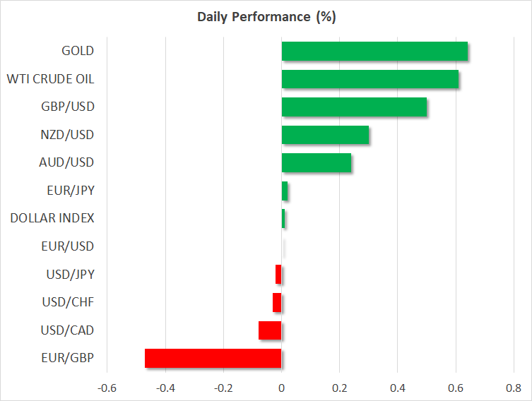532x401 pixels.
Task: Select the EUR/USD category label
Action: coord(68,246)
